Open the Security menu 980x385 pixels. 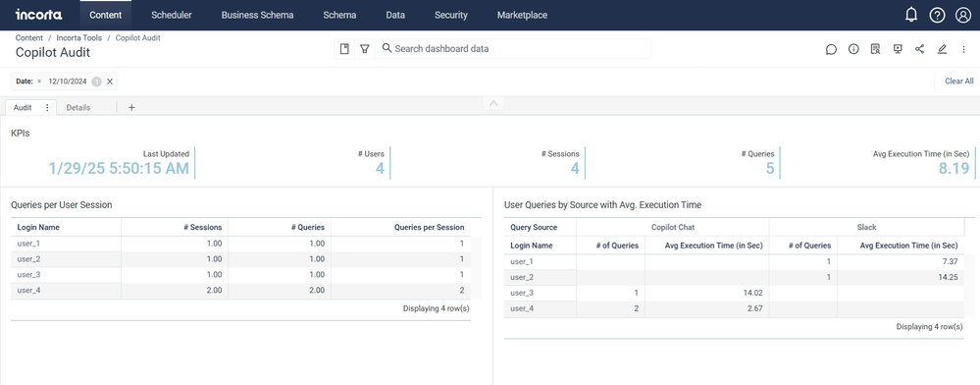[x=450, y=15]
